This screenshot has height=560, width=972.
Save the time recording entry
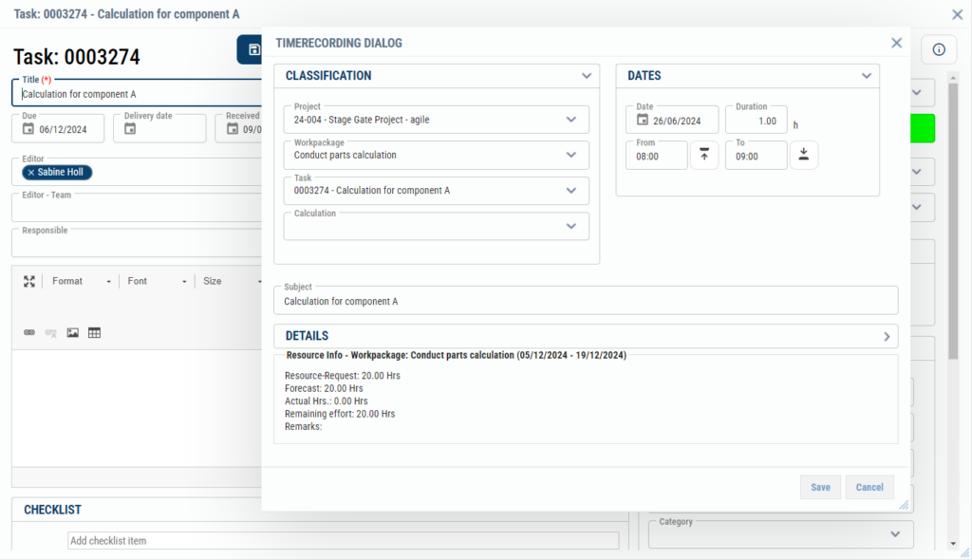pyautogui.click(x=820, y=486)
